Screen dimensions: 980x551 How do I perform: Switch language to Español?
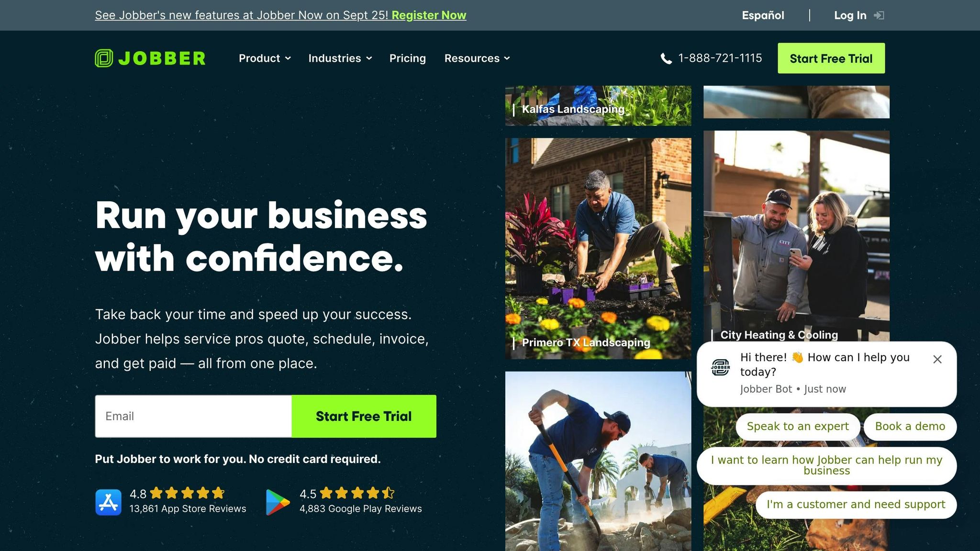pos(763,15)
